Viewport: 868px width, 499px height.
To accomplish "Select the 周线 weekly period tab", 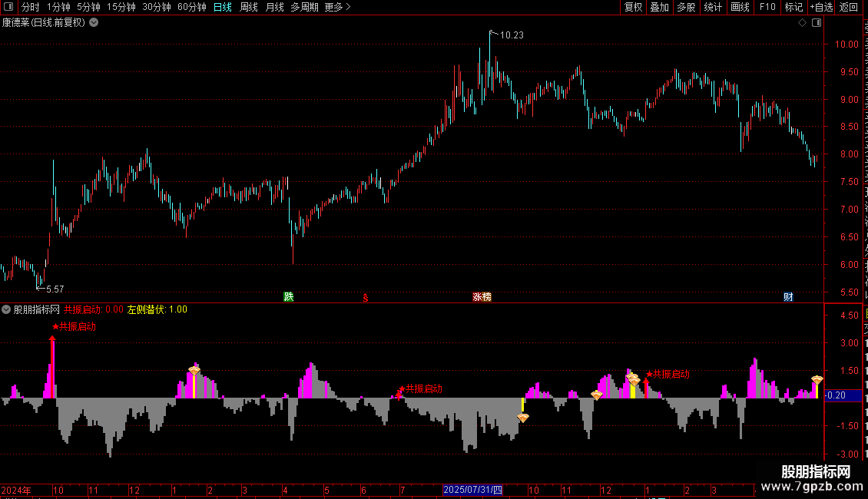I will click(x=249, y=7).
